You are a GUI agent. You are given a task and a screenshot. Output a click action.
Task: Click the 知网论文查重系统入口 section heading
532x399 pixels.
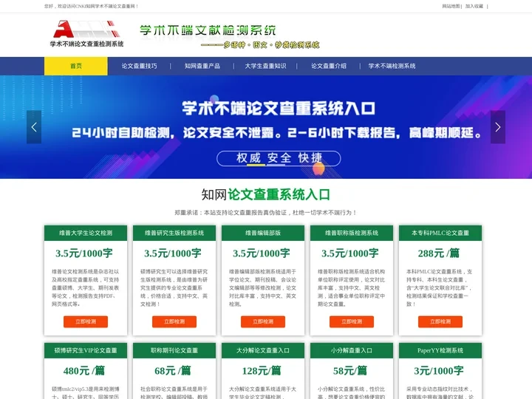click(x=266, y=194)
